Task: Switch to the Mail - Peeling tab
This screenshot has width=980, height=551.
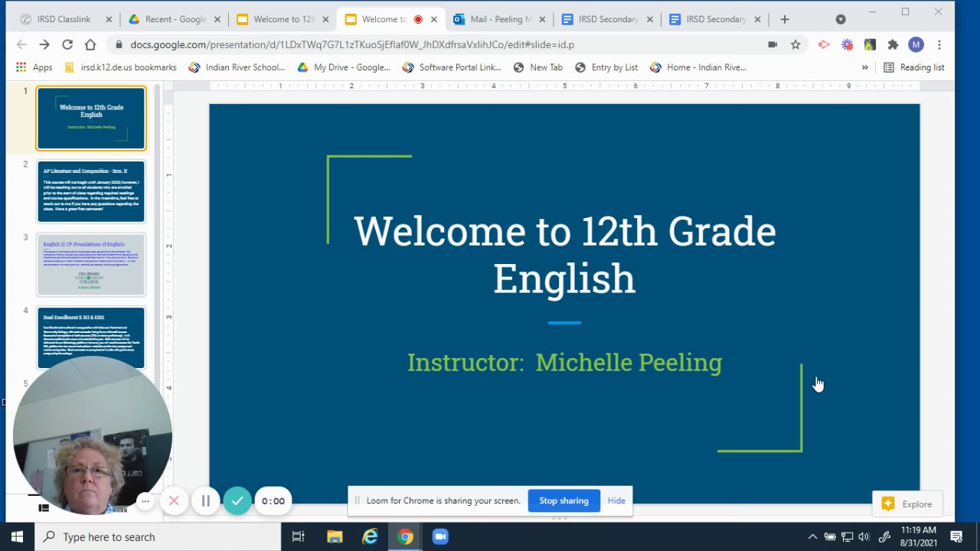Action: [498, 19]
